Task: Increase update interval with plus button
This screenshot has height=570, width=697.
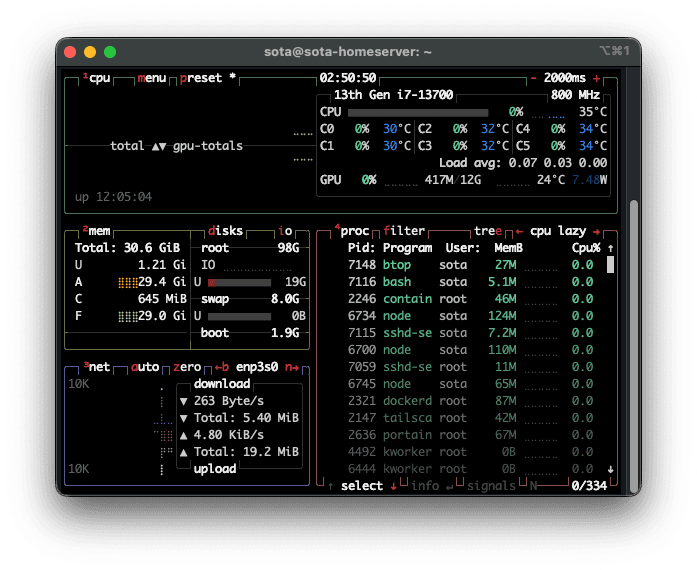Action: pos(597,78)
